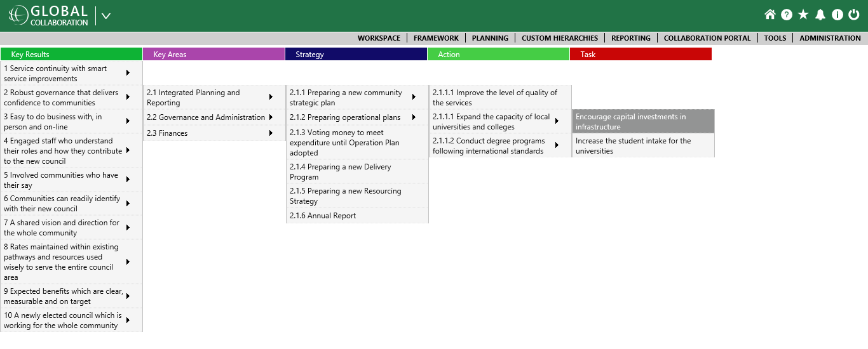Expand arrow for 2.1.1.2 Conduct degree programs
Image resolution: width=868 pixels, height=349 pixels.
[557, 145]
